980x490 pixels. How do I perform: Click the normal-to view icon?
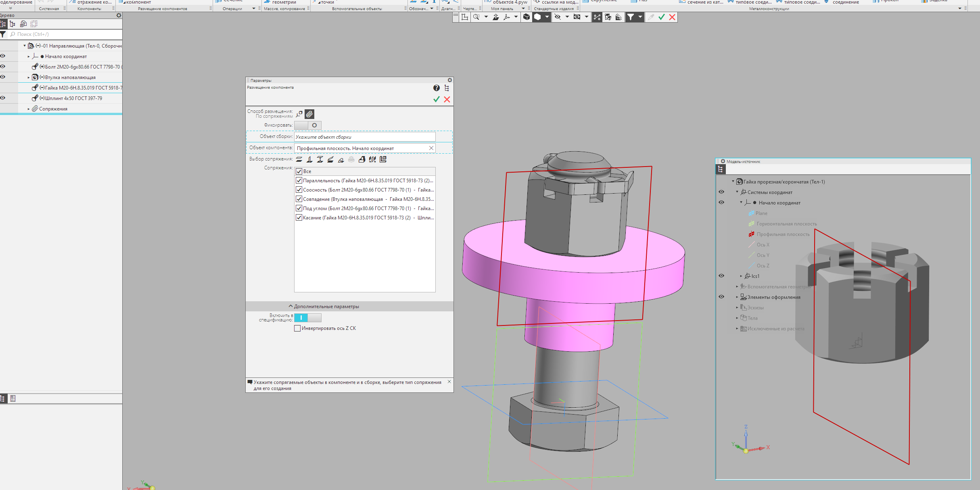click(496, 17)
